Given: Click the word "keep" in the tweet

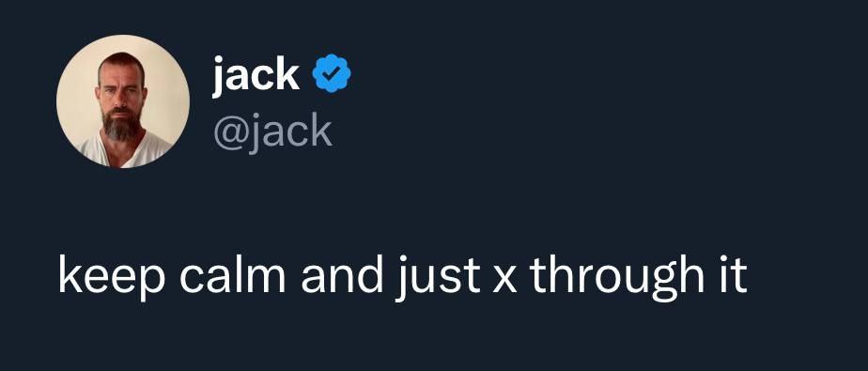Looking at the screenshot, I should coord(111,277).
